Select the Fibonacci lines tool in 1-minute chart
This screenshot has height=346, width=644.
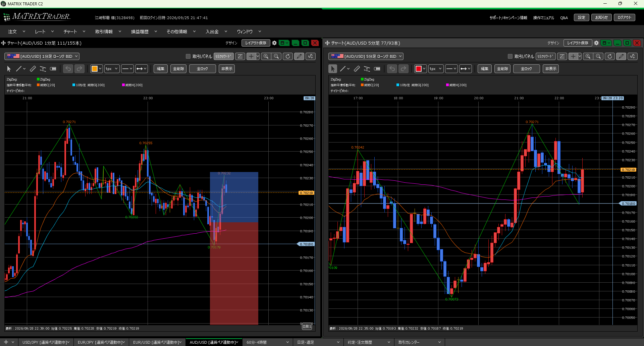(43, 69)
